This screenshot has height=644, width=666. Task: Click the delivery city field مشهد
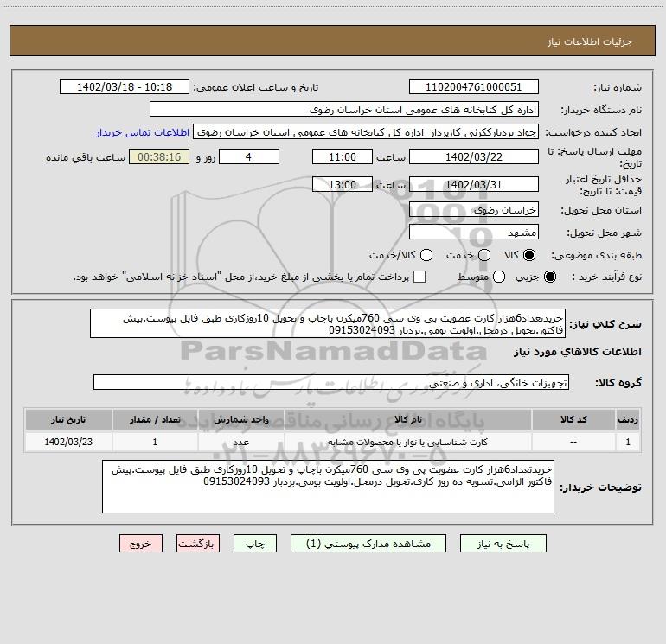474,233
